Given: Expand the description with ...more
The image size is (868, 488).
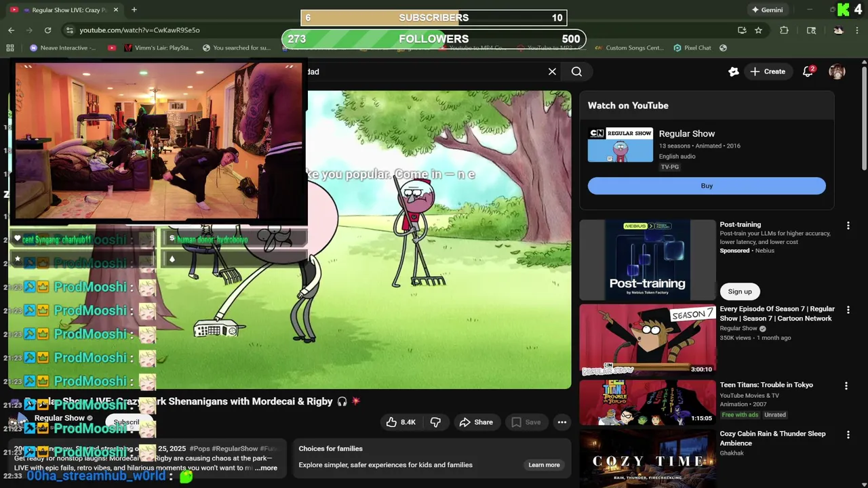Looking at the screenshot, I should click(x=267, y=468).
